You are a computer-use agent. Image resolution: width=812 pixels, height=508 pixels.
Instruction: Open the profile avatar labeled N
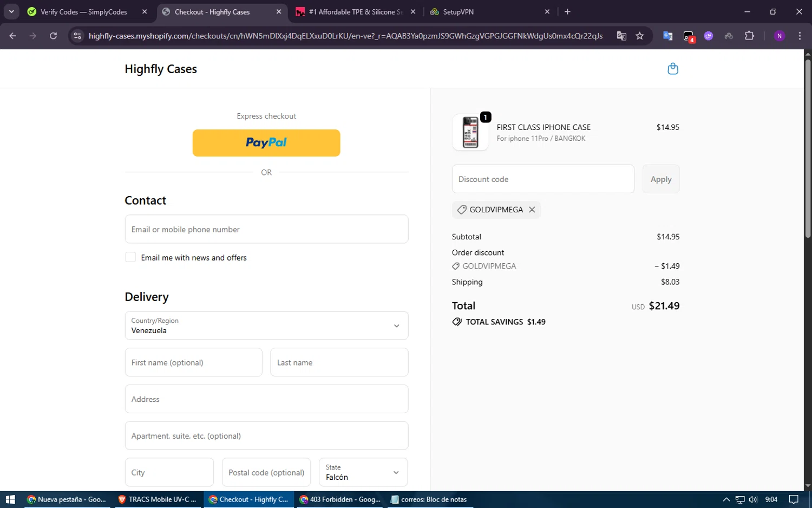tap(780, 36)
